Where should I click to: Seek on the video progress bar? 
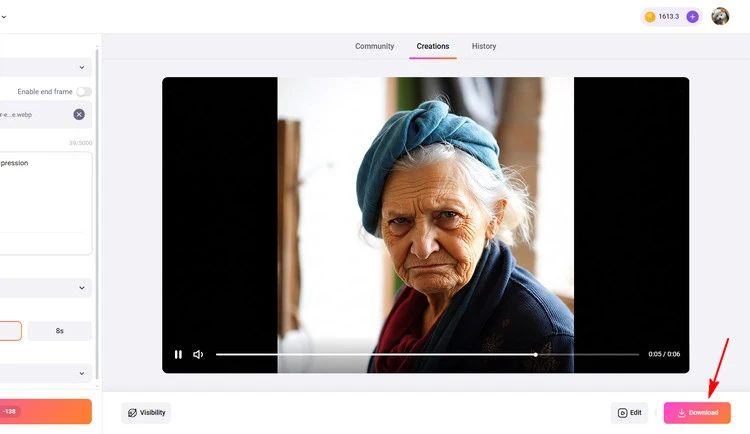pos(400,354)
